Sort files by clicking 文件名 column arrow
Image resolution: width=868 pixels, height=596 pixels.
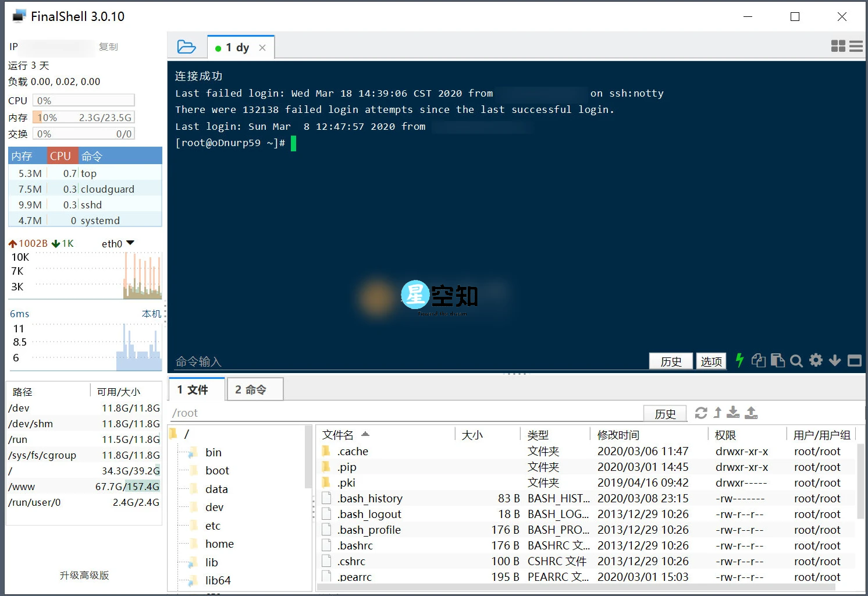pos(365,434)
